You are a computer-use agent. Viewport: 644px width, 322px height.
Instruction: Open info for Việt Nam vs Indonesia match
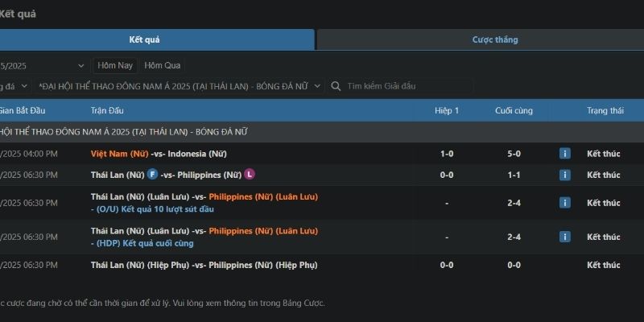point(565,154)
